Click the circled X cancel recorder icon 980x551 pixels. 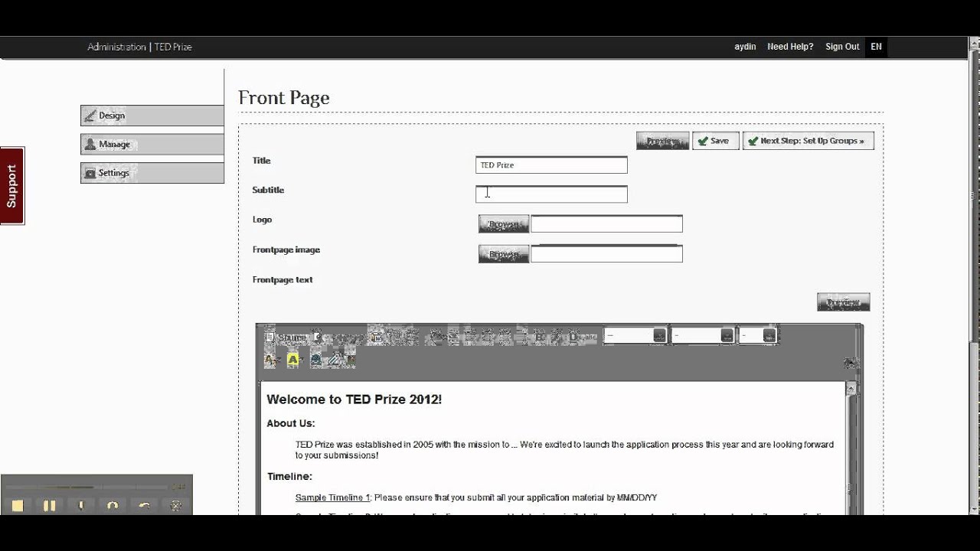(x=175, y=505)
